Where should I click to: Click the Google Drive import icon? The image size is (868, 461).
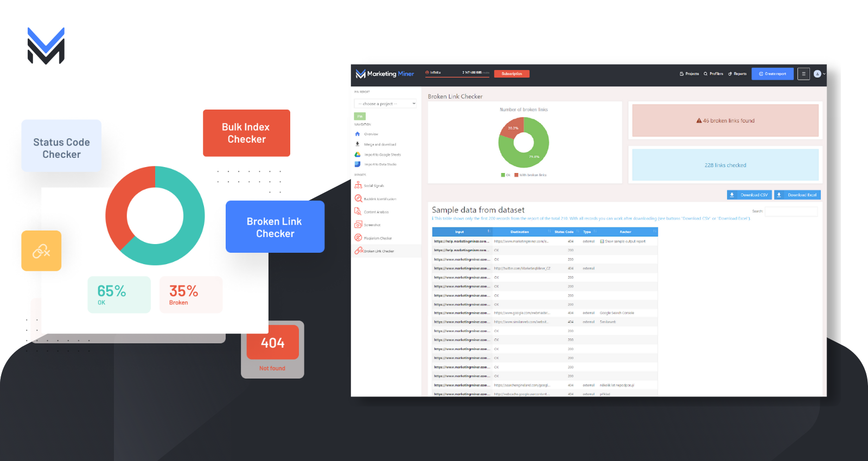358,155
